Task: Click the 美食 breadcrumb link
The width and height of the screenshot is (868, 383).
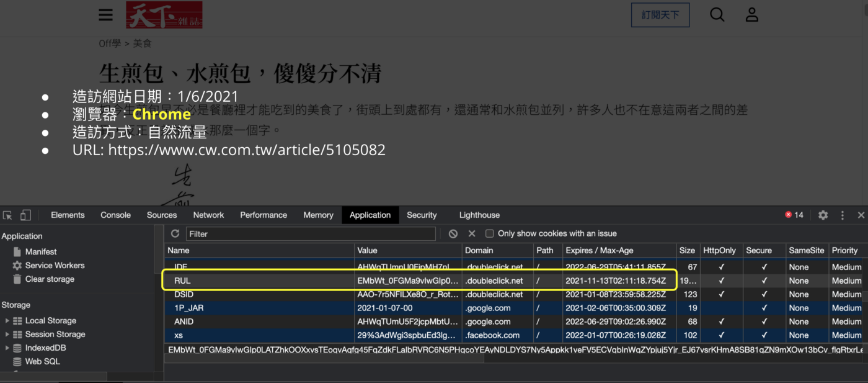Action: pos(143,43)
